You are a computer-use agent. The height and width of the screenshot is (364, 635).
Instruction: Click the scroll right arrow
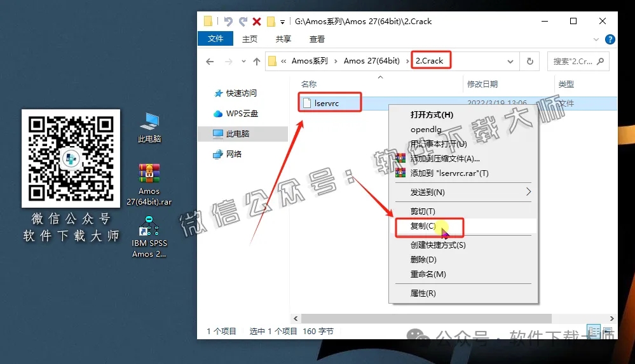(611, 319)
